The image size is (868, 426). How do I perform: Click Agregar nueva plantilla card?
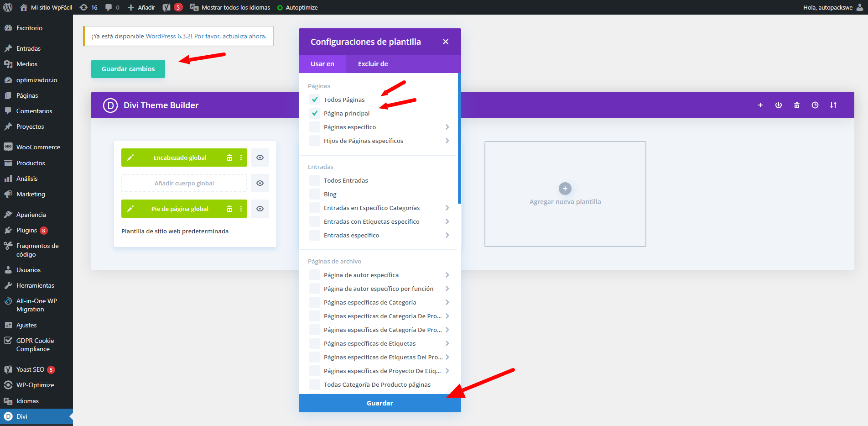click(x=565, y=194)
